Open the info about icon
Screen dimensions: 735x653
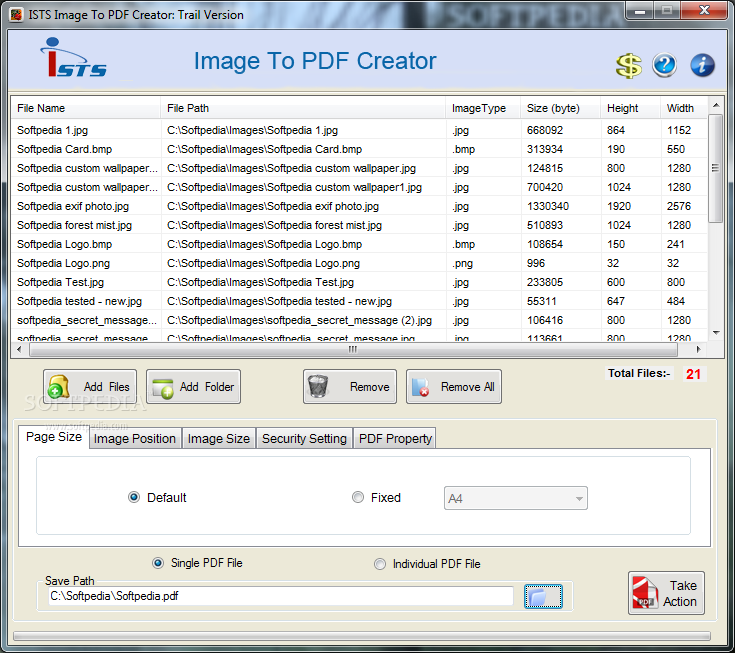click(x=702, y=65)
